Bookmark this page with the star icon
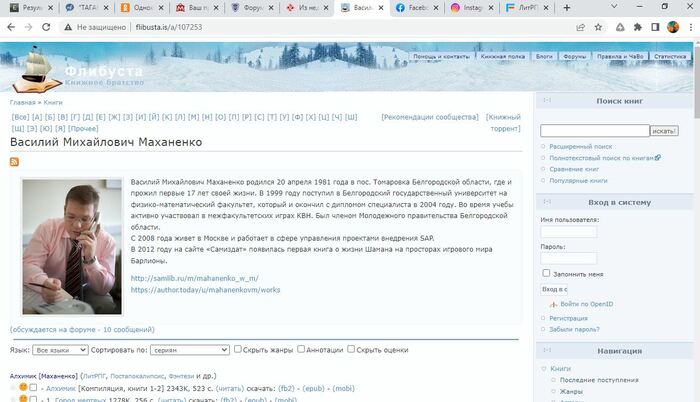This screenshot has height=402, width=700. tap(598, 27)
